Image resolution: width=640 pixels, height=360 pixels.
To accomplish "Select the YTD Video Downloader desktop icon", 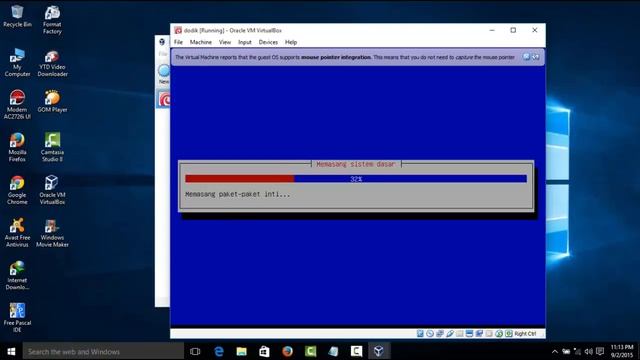I will (x=52, y=63).
